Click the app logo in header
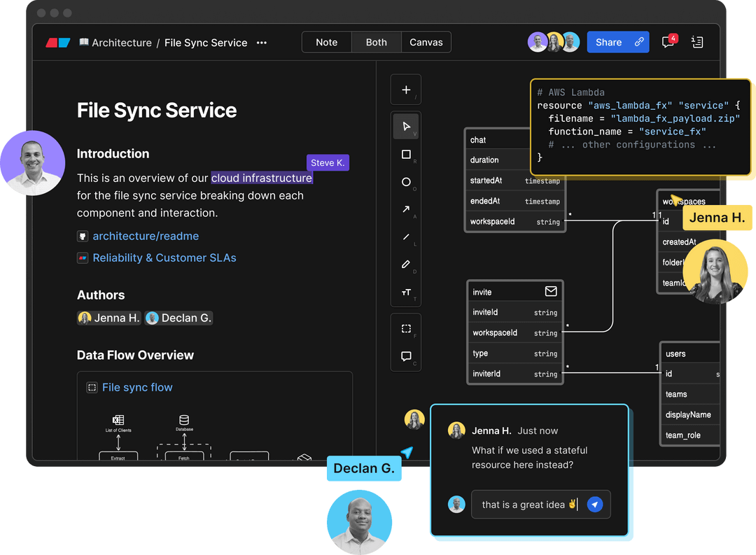This screenshot has height=555, width=756. tap(58, 43)
